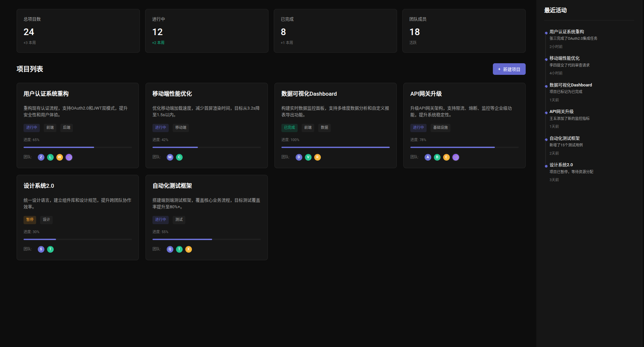Click avatar S on 设计系统2.0 card

coord(41,249)
